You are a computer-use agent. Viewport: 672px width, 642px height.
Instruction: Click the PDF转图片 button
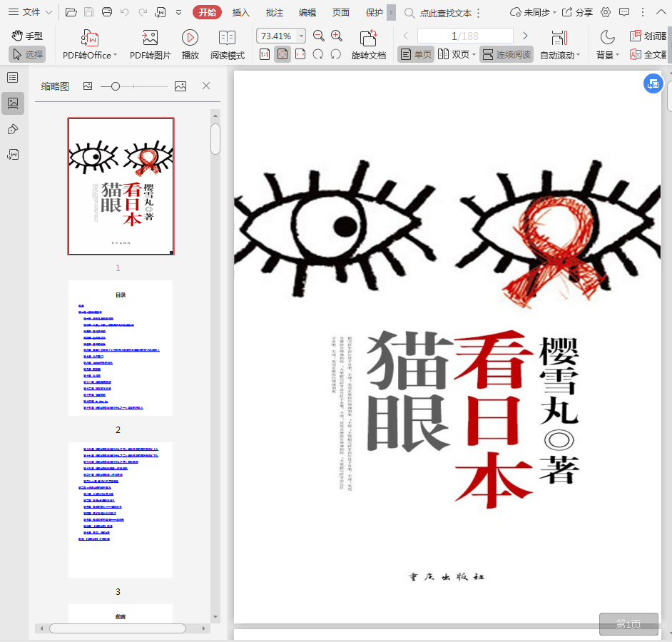click(x=150, y=44)
